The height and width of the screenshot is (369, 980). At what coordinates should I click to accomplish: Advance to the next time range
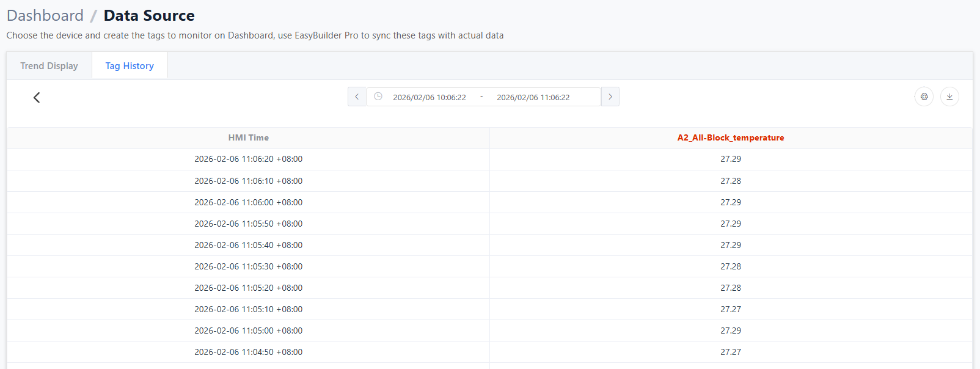point(610,97)
